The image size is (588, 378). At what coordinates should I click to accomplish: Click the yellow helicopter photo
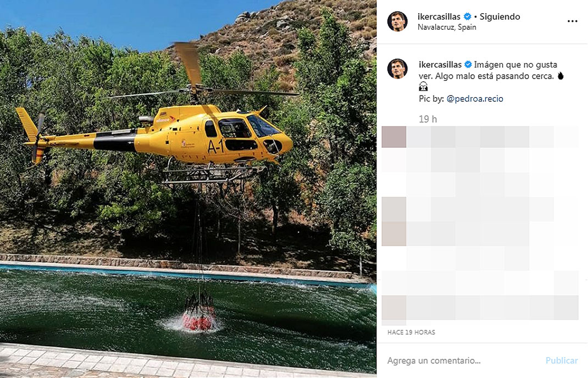[188, 189]
